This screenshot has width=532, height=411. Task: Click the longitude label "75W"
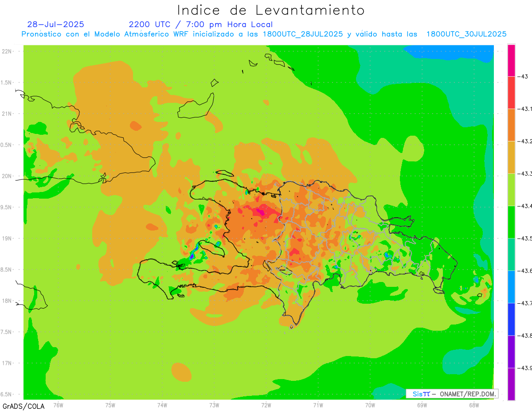coord(110,405)
